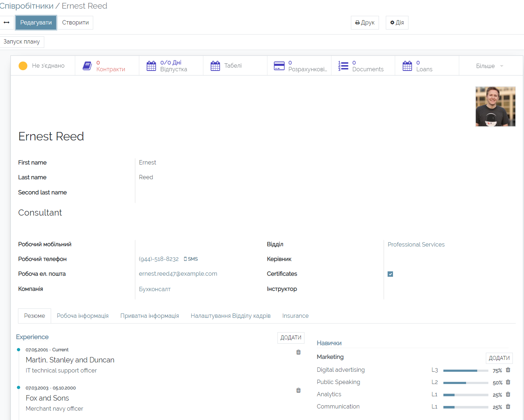The image size is (524, 420).
Task: Click the employee photo thumbnail
Action: pos(496,107)
